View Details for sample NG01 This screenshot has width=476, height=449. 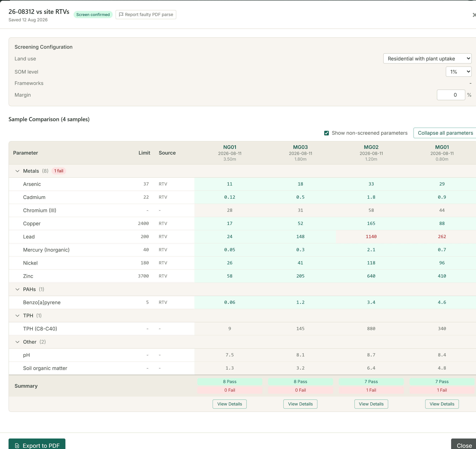tap(229, 404)
